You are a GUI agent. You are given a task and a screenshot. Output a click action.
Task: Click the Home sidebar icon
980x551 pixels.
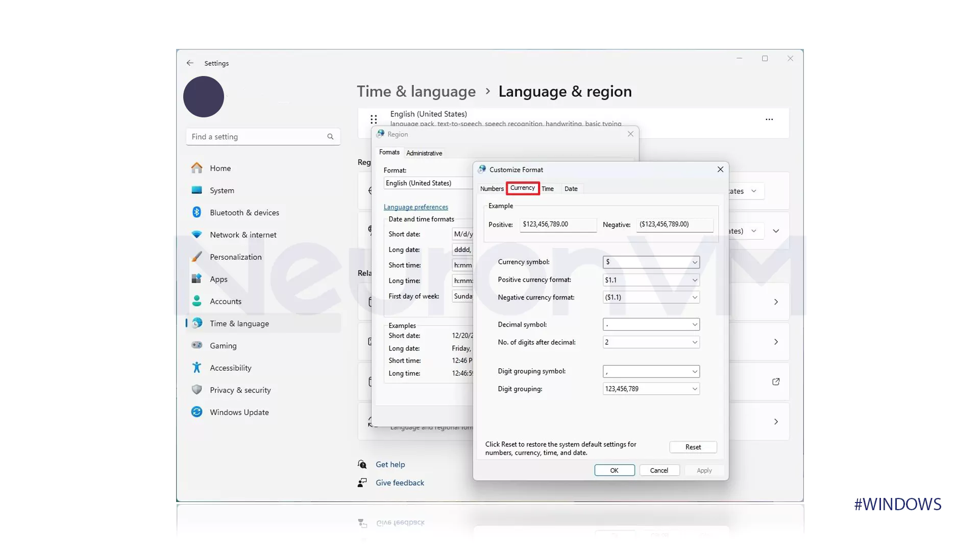pyautogui.click(x=197, y=167)
